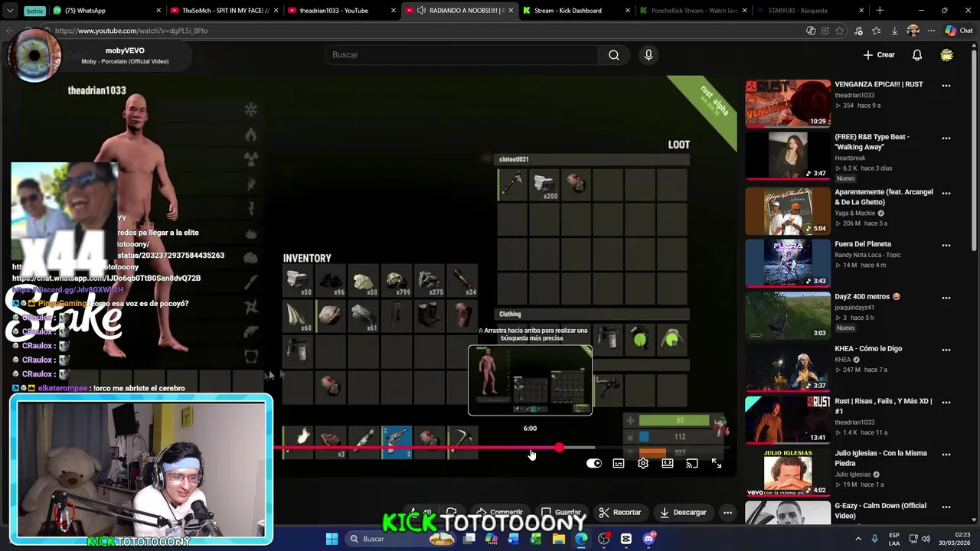980x551 pixels.
Task: Open options for Aparentemente video
Action: click(x=946, y=194)
